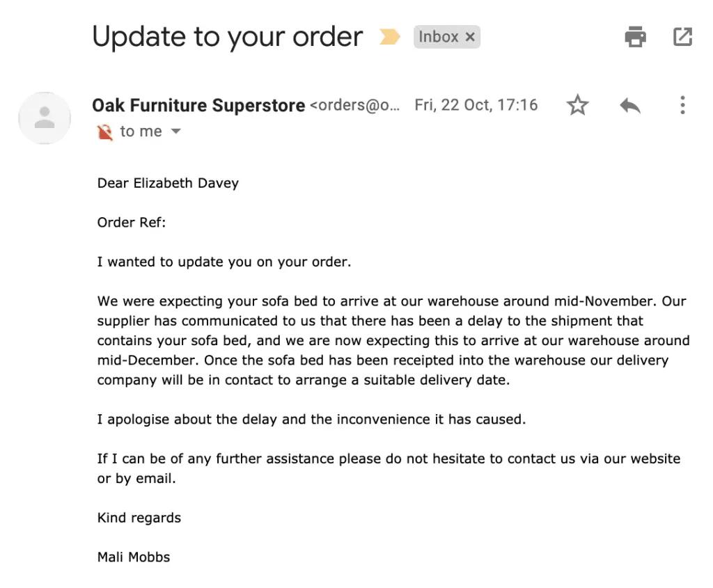This screenshot has height=588, width=713.
Task: Click the sender name Oak Furniture Superstore
Action: 198,104
